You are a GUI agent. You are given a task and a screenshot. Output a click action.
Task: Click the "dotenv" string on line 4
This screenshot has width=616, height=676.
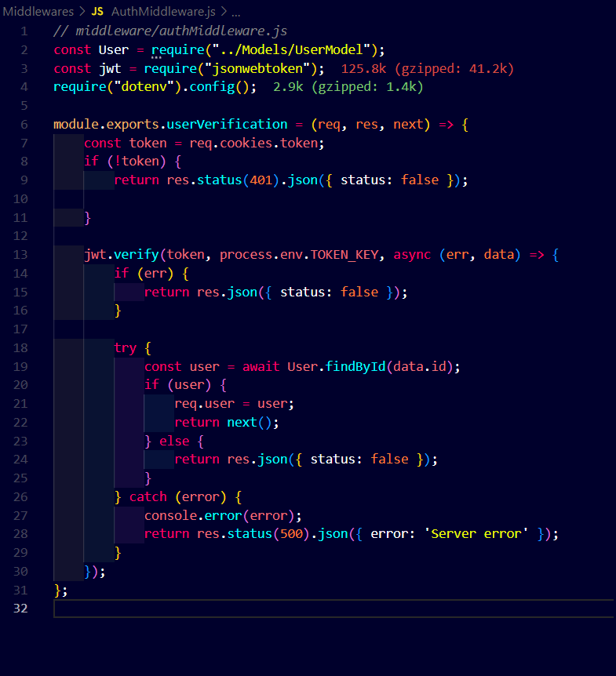144,86
